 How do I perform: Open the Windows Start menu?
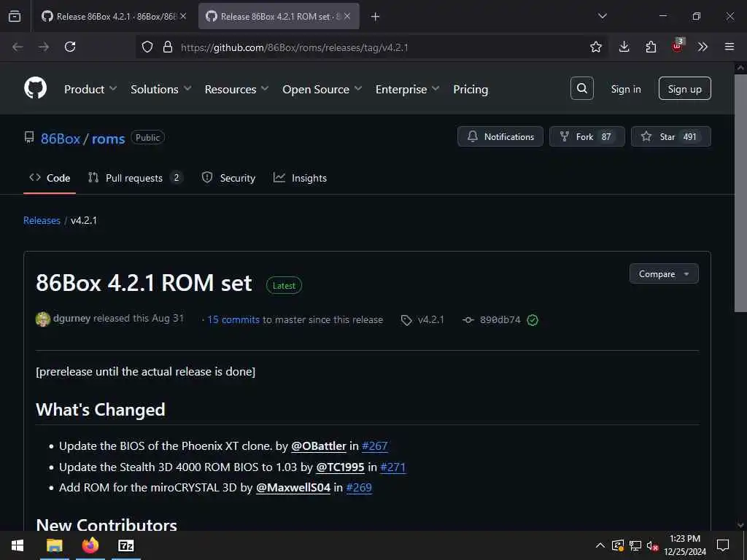[x=18, y=545]
